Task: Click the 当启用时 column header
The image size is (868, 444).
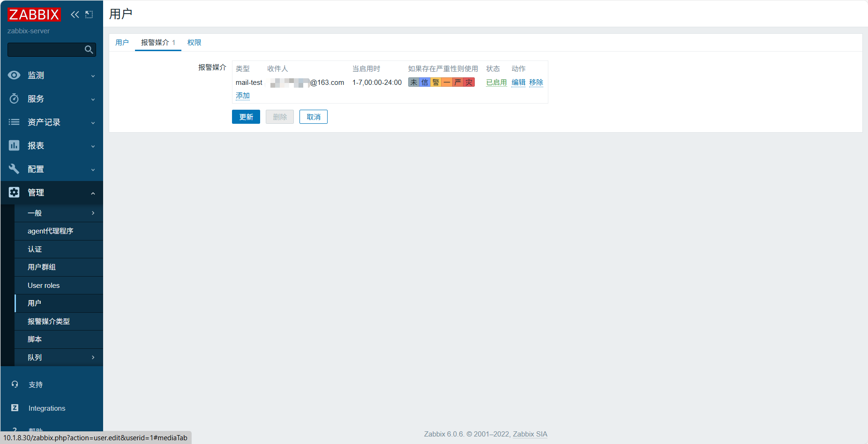Action: tap(367, 69)
